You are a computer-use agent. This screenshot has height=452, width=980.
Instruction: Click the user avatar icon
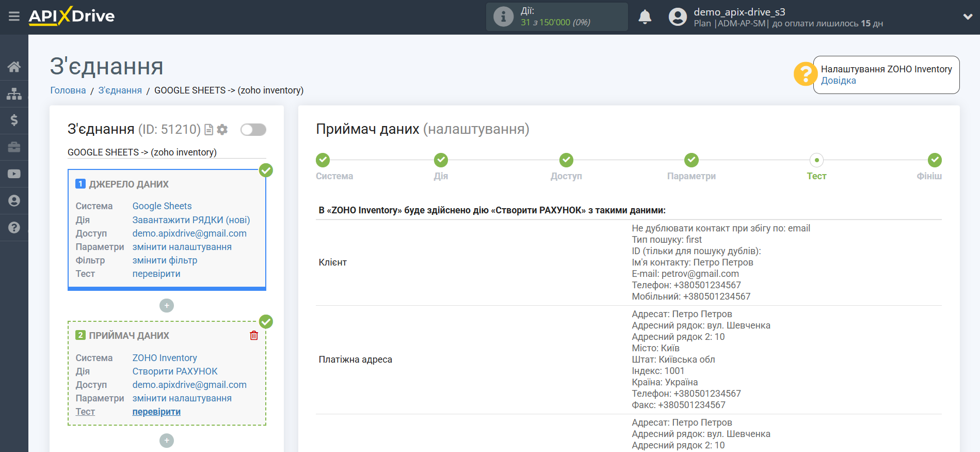click(678, 17)
